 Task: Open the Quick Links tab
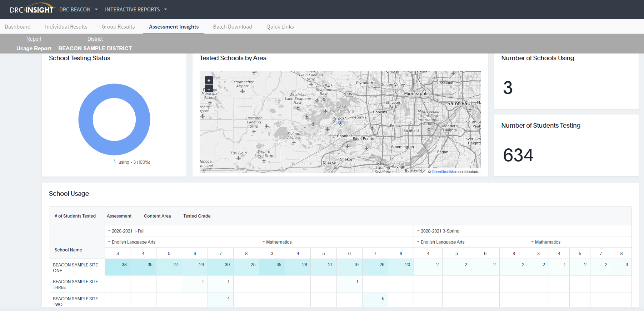click(280, 27)
